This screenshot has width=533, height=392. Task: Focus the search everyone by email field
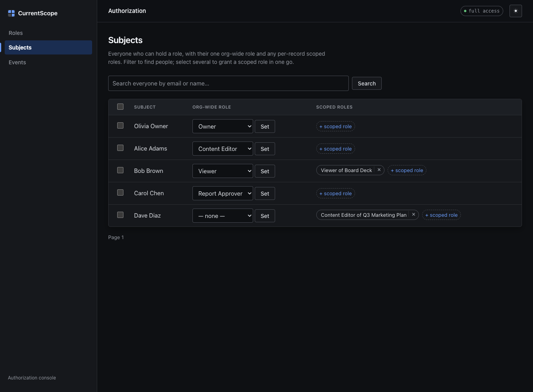point(228,83)
